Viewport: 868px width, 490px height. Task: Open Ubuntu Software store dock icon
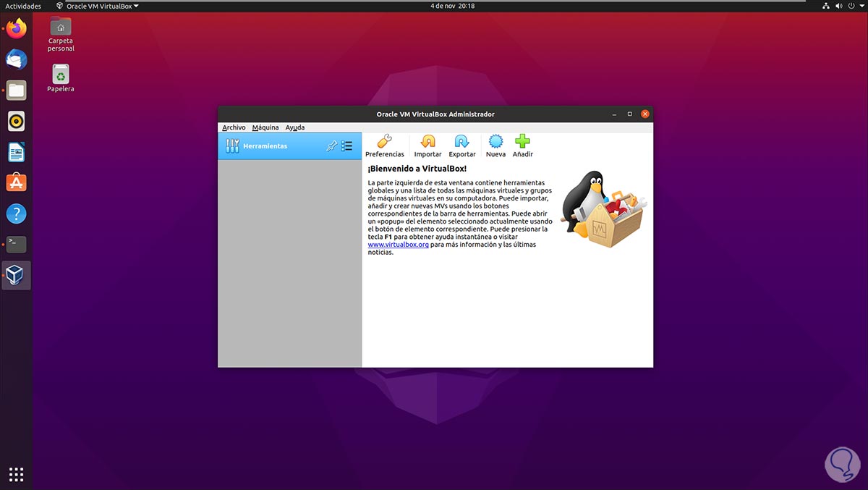click(x=17, y=182)
